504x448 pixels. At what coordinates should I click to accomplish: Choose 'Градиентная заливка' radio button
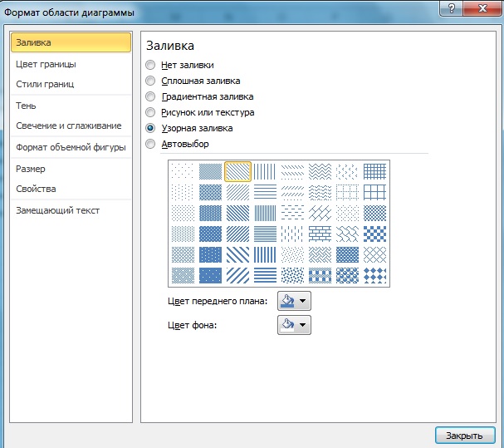[x=150, y=96]
